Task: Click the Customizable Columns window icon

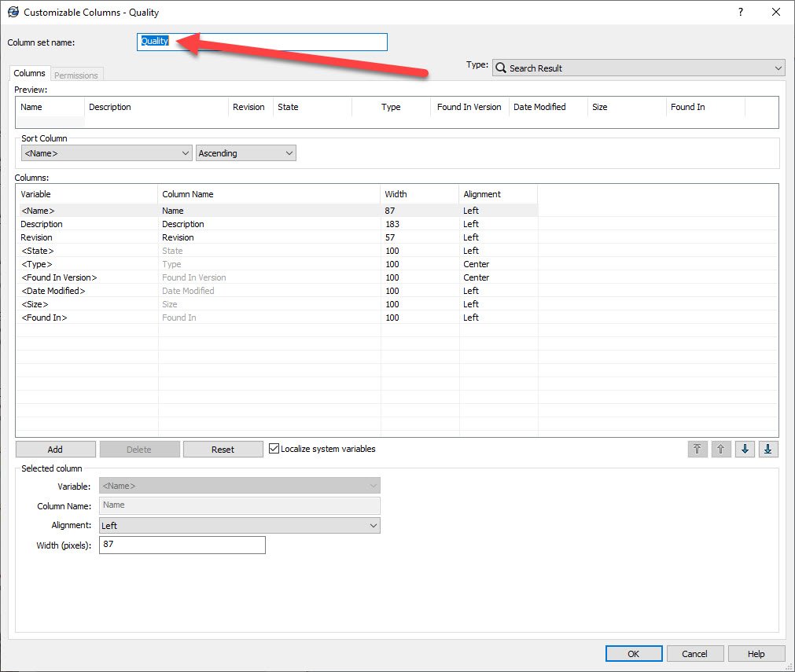Action: [x=13, y=12]
